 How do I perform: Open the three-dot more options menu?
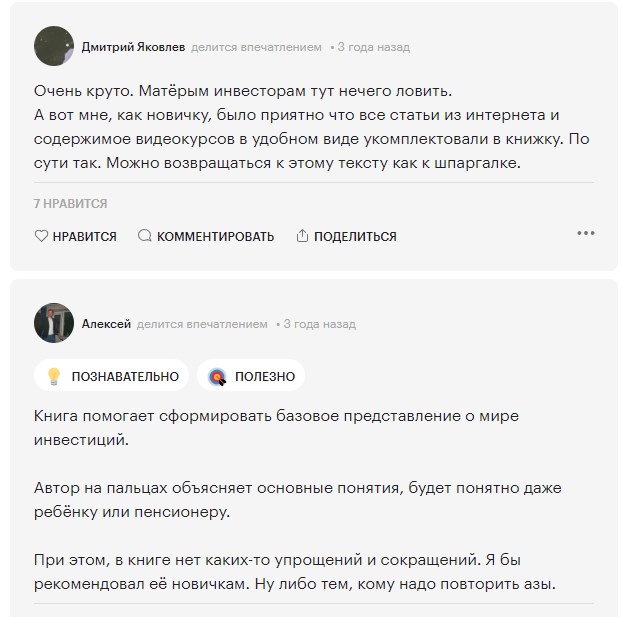click(x=586, y=234)
